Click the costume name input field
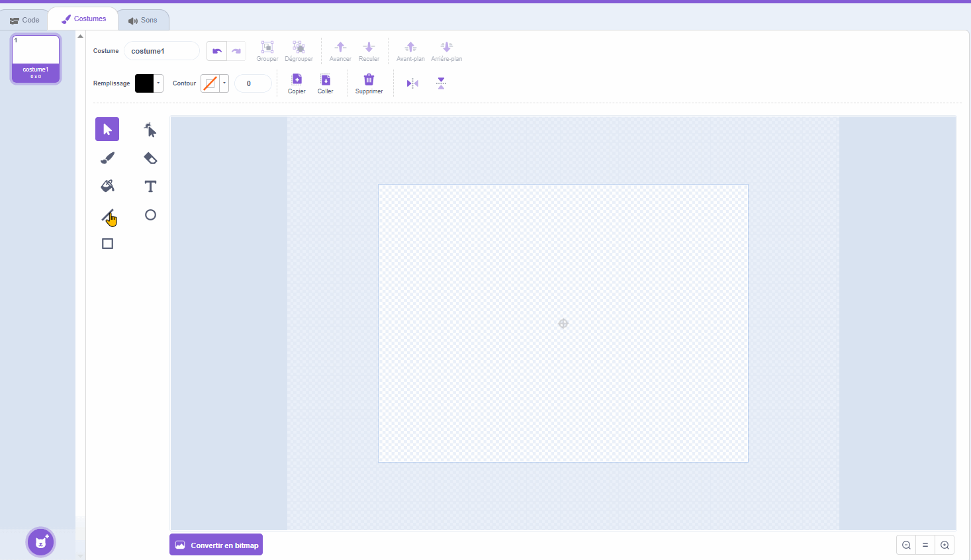The height and width of the screenshot is (560, 971). (162, 51)
